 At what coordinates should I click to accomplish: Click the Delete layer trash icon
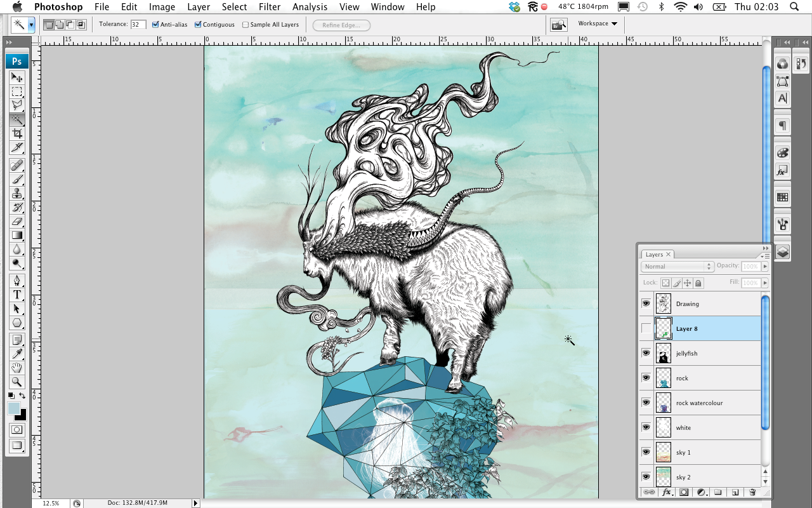click(x=752, y=492)
